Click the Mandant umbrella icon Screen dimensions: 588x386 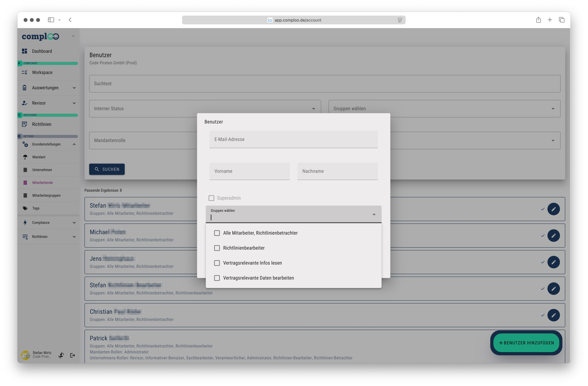pos(25,157)
